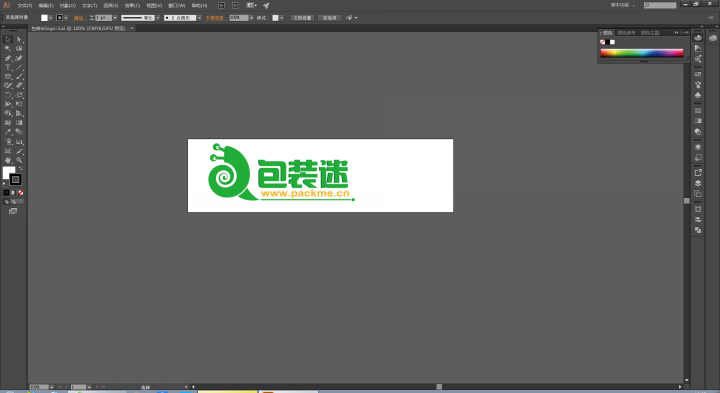This screenshot has width=720, height=393.
Task: Select the Paintbrush tool
Action: 19,77
